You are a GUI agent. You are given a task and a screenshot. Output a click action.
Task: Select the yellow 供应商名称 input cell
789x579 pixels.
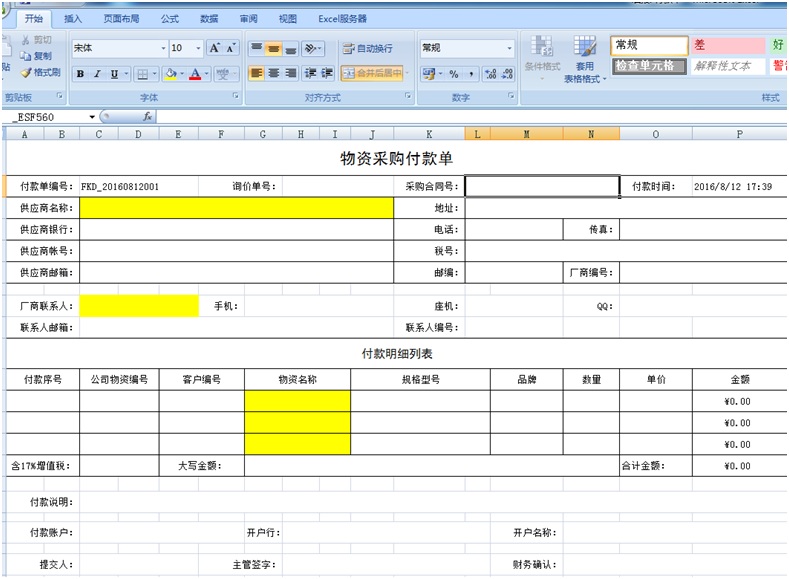click(x=237, y=208)
